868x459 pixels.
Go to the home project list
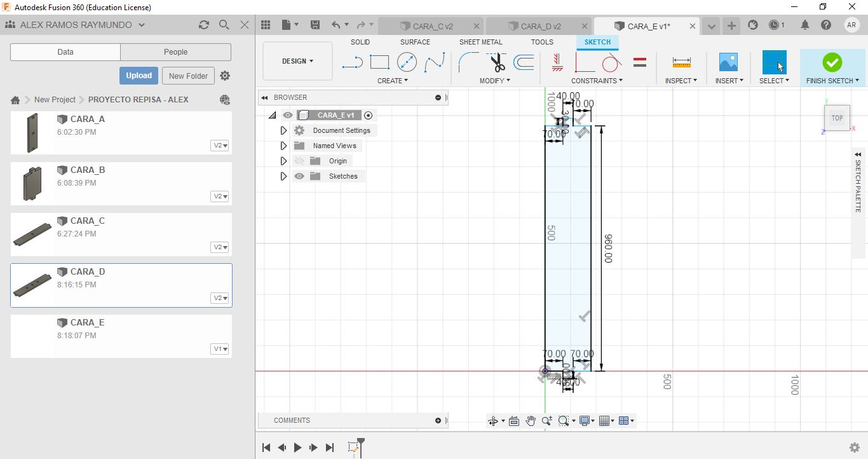coord(15,100)
